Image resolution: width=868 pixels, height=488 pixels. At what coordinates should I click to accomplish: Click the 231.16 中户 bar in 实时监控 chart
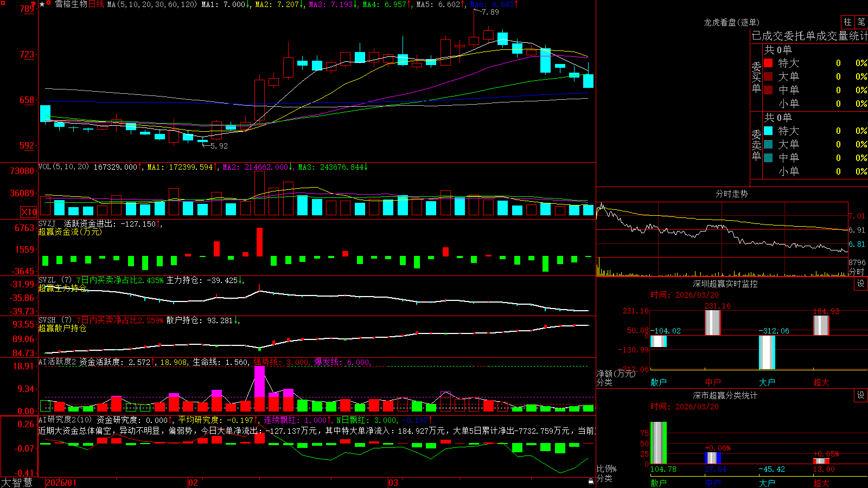pyautogui.click(x=713, y=323)
